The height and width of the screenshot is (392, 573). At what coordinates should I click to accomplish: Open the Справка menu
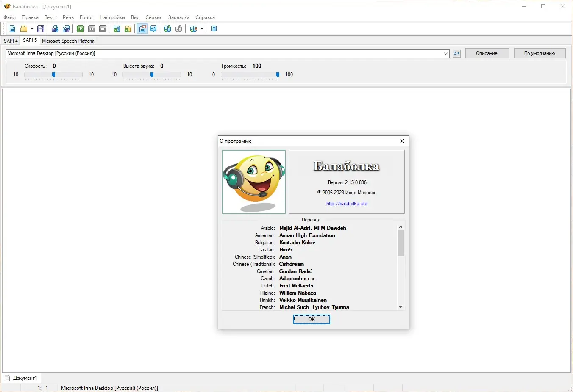[205, 17]
